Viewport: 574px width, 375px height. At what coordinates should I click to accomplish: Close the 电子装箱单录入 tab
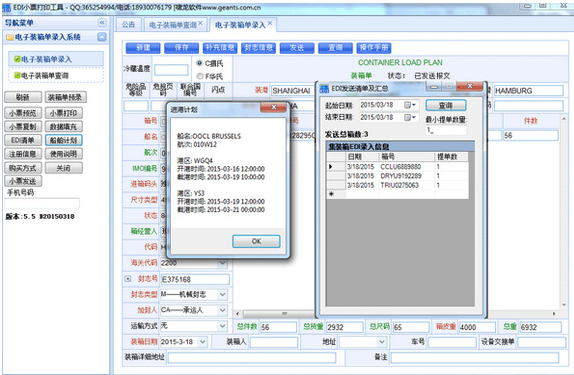[x=270, y=23]
